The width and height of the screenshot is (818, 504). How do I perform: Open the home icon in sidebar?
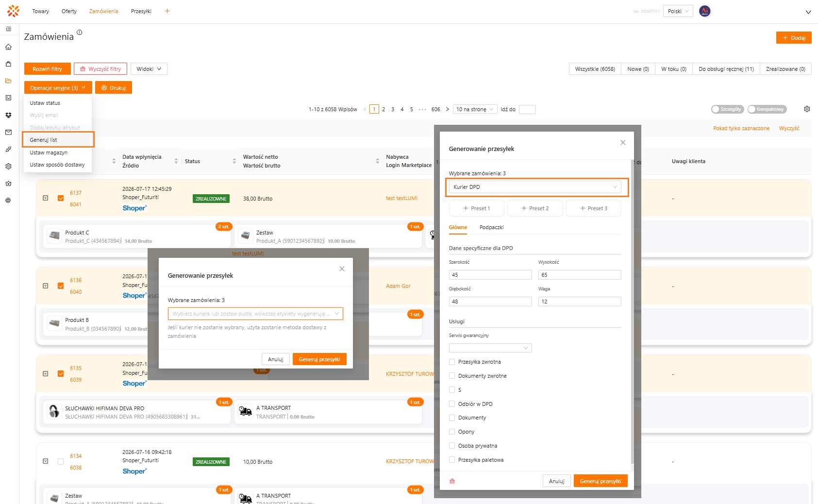tap(8, 47)
